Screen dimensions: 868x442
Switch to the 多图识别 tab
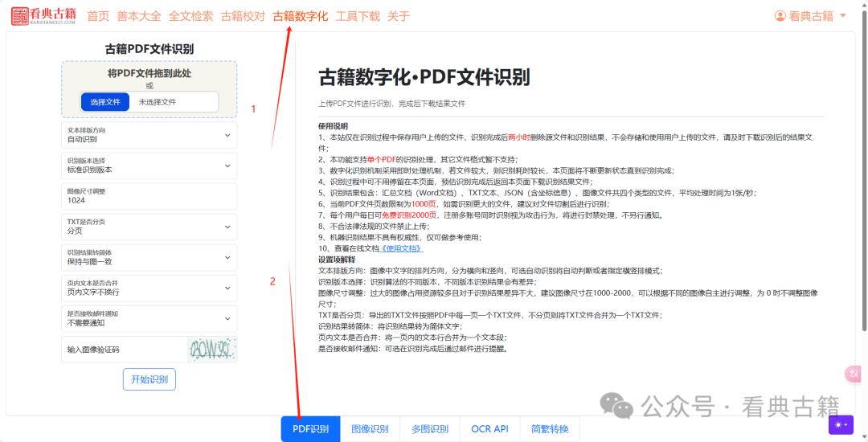click(x=430, y=428)
